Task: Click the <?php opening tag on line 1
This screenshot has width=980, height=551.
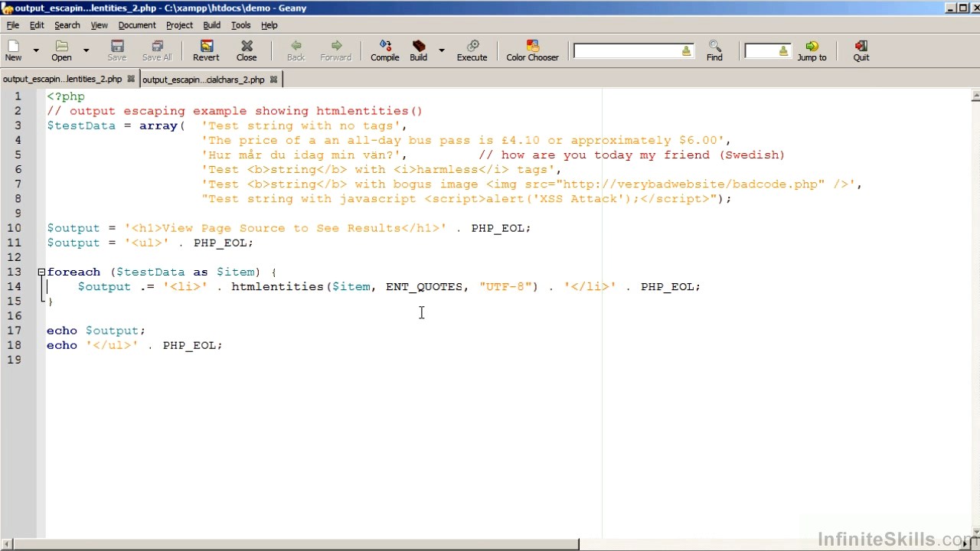Action: (x=66, y=96)
